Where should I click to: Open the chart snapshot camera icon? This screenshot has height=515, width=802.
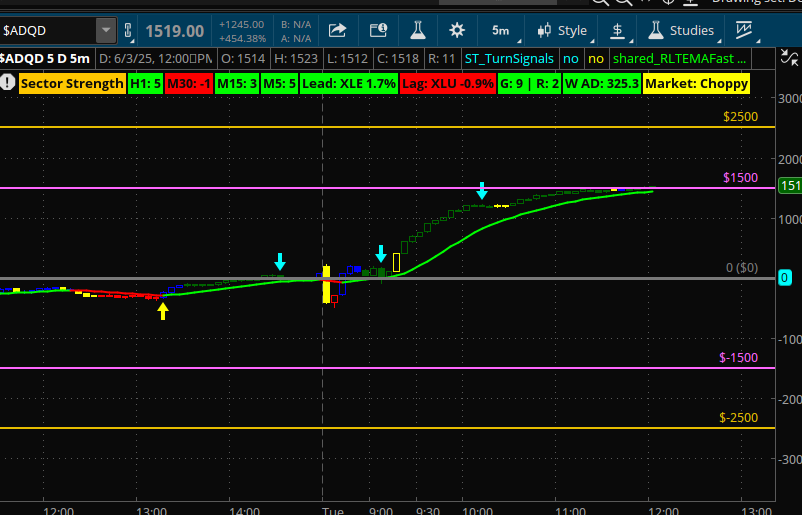tap(377, 31)
